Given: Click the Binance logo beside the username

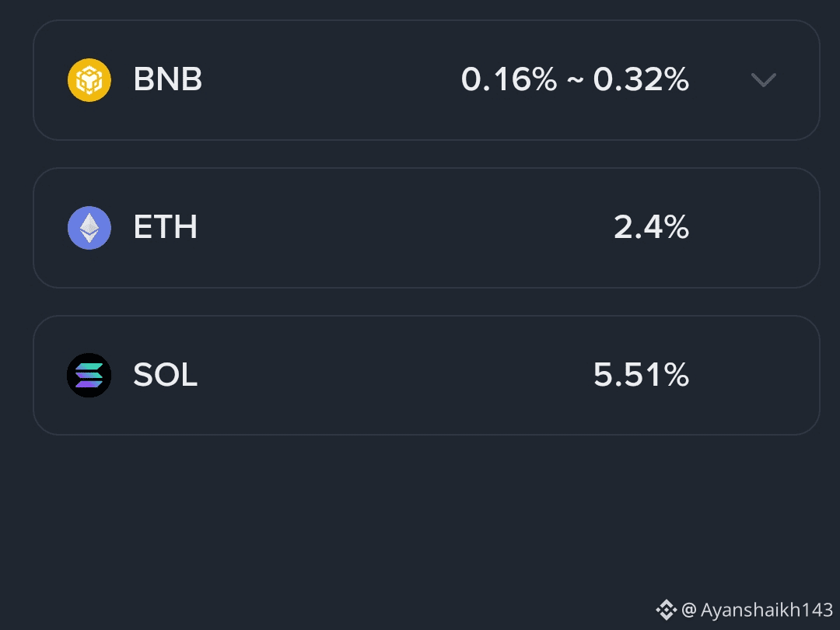Looking at the screenshot, I should (667, 610).
